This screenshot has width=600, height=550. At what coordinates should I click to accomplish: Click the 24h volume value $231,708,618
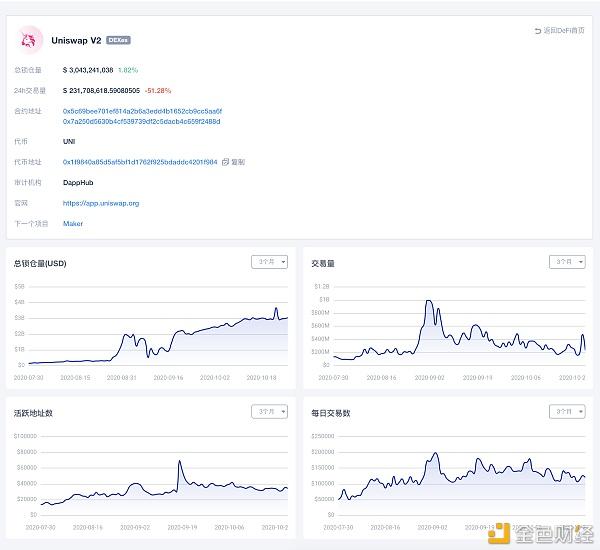click(101, 91)
